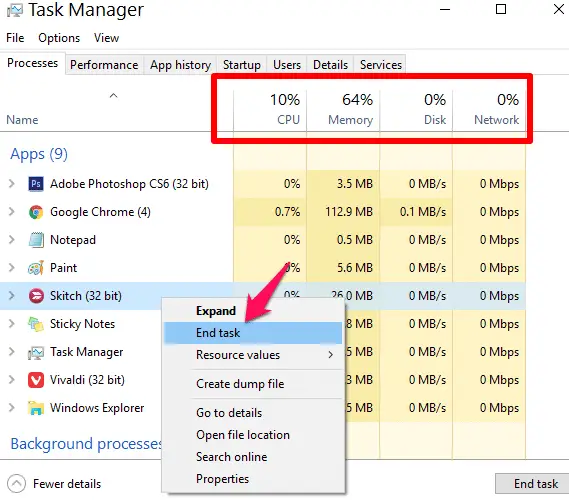Screen dimensions: 569x502
Task: Switch to the App history tab
Action: (x=180, y=65)
